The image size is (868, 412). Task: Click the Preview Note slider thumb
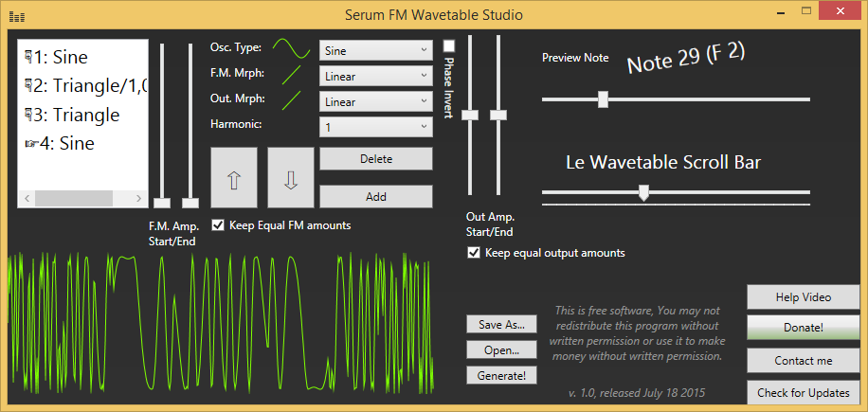tap(603, 99)
